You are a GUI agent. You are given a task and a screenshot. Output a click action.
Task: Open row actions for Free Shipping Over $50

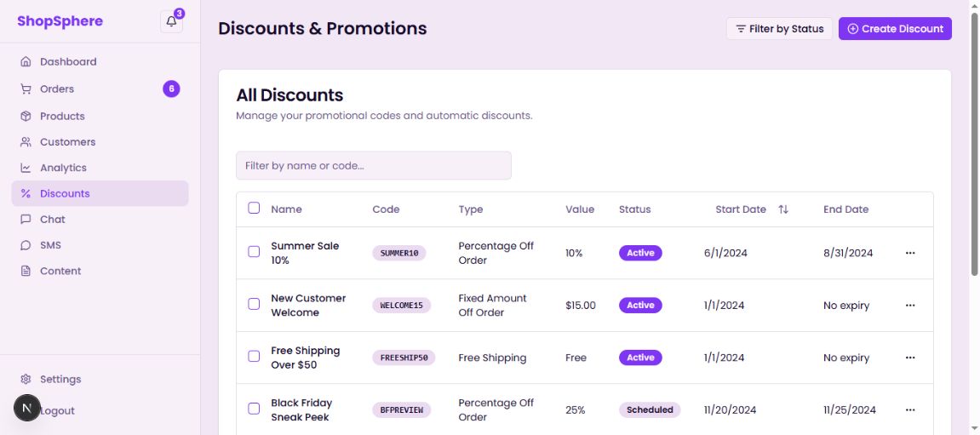[910, 358]
